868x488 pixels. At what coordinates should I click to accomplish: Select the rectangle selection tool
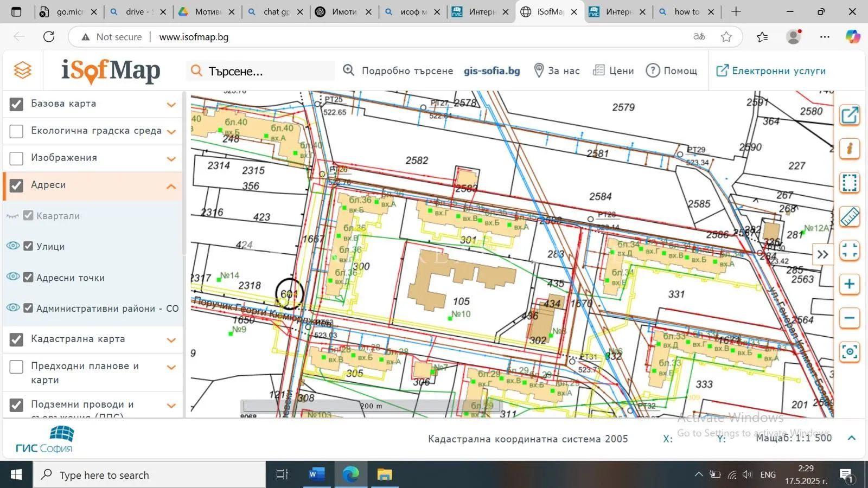tap(850, 183)
